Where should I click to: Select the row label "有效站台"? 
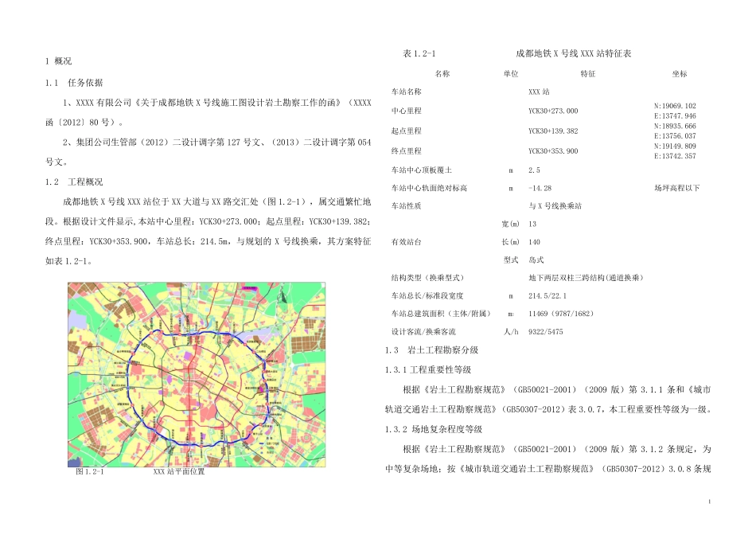coord(406,242)
